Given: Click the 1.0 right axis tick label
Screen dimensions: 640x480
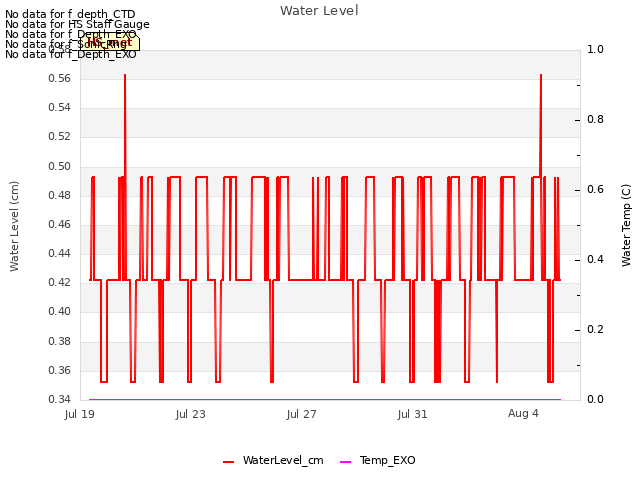Looking at the screenshot, I should (x=596, y=49).
